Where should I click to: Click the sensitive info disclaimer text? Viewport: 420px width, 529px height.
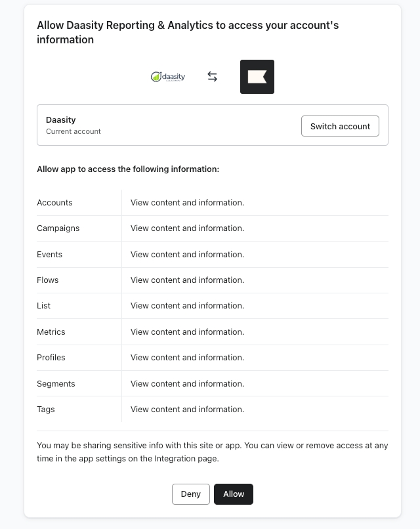tap(212, 452)
